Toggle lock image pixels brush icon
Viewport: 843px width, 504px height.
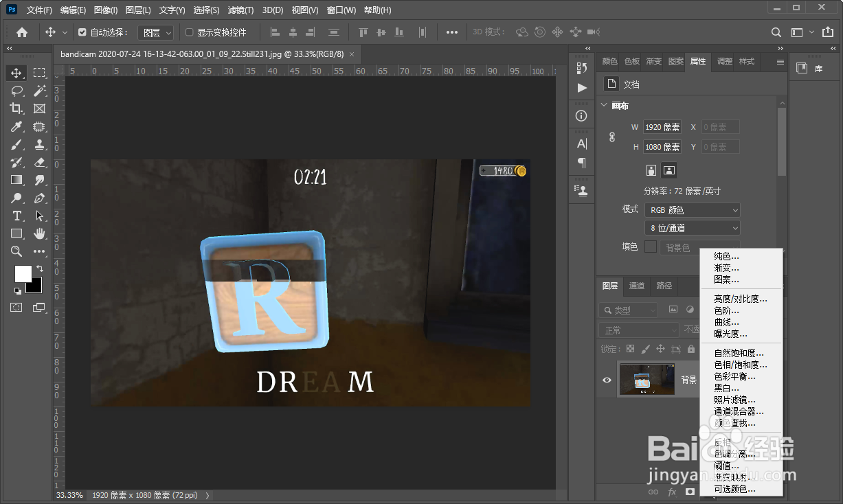(x=645, y=349)
